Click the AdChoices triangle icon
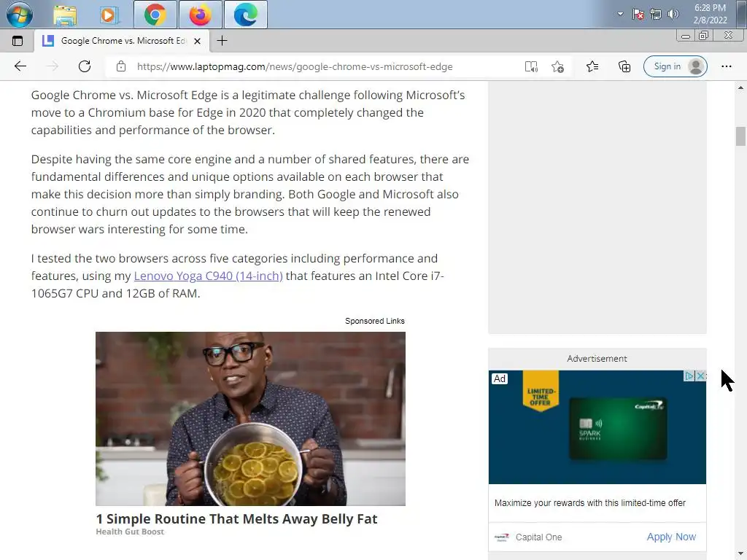 point(689,376)
